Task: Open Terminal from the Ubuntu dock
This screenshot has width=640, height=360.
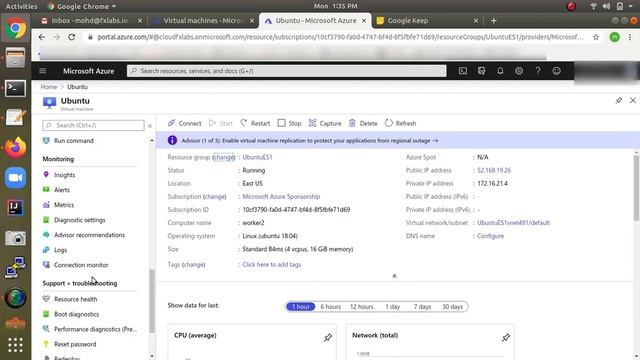Action: 15,88
